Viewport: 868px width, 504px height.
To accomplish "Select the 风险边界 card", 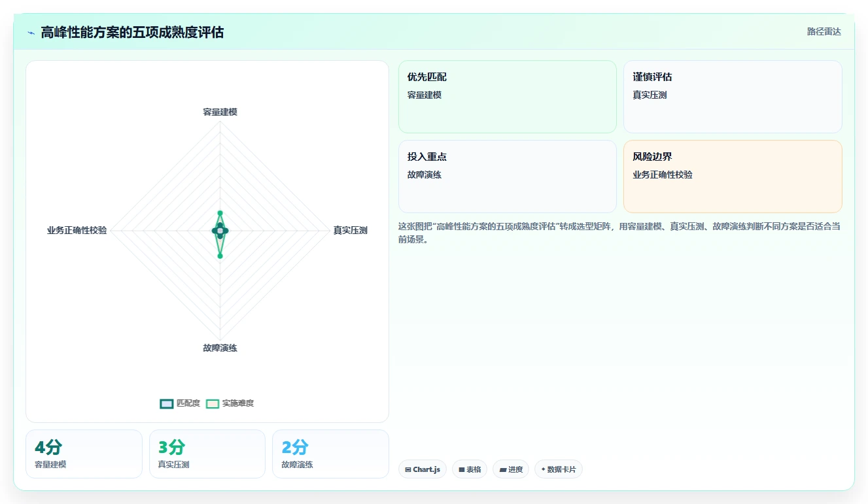I will point(733,176).
